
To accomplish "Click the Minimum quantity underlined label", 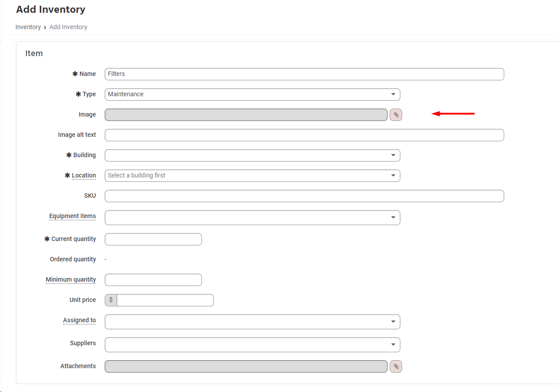I will 71,279.
